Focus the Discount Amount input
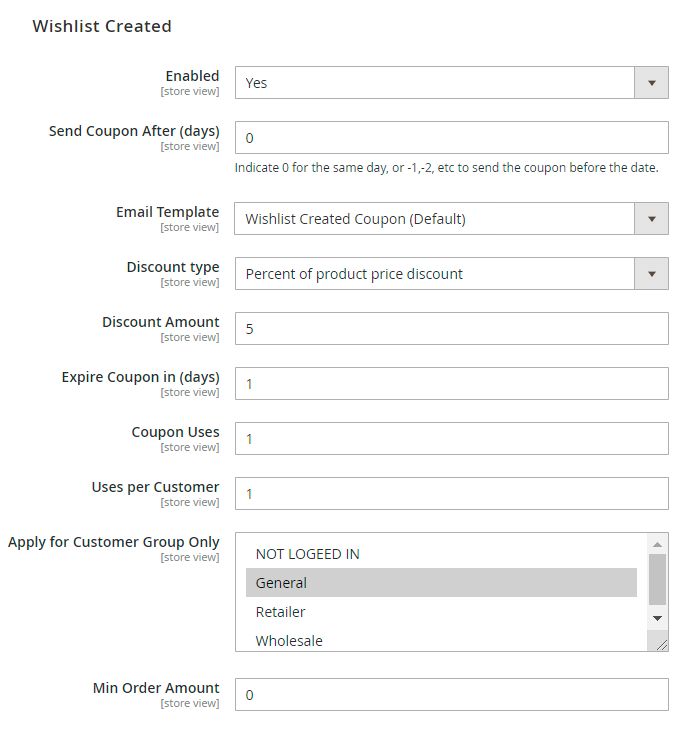The width and height of the screenshot is (684, 730). [451, 328]
